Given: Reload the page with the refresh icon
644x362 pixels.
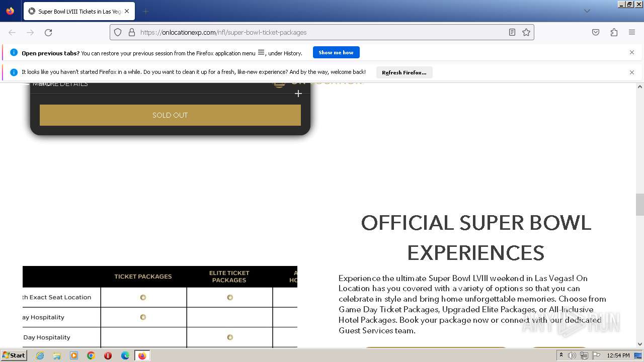Looking at the screenshot, I should (x=48, y=32).
